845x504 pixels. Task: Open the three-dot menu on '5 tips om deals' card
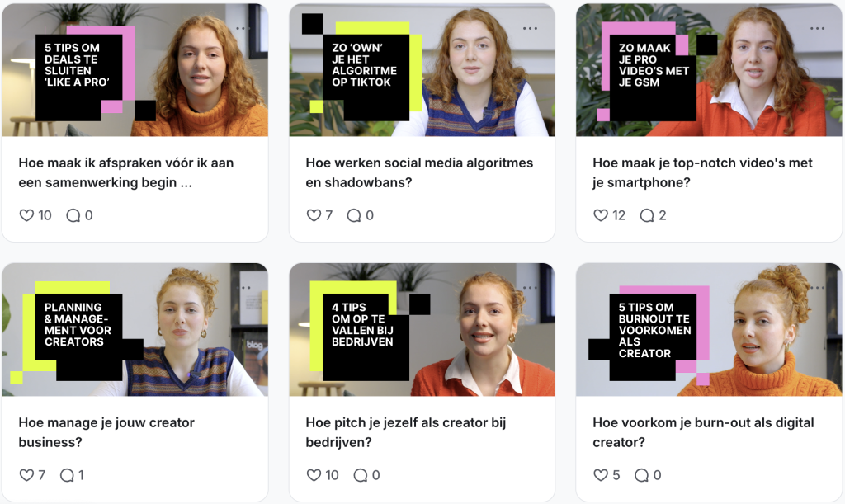click(243, 28)
